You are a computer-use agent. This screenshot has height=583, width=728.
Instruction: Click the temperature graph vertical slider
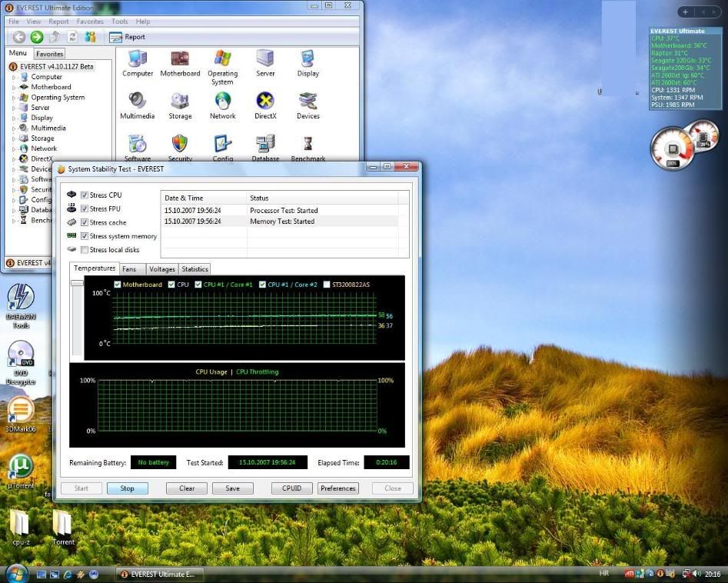click(x=77, y=283)
